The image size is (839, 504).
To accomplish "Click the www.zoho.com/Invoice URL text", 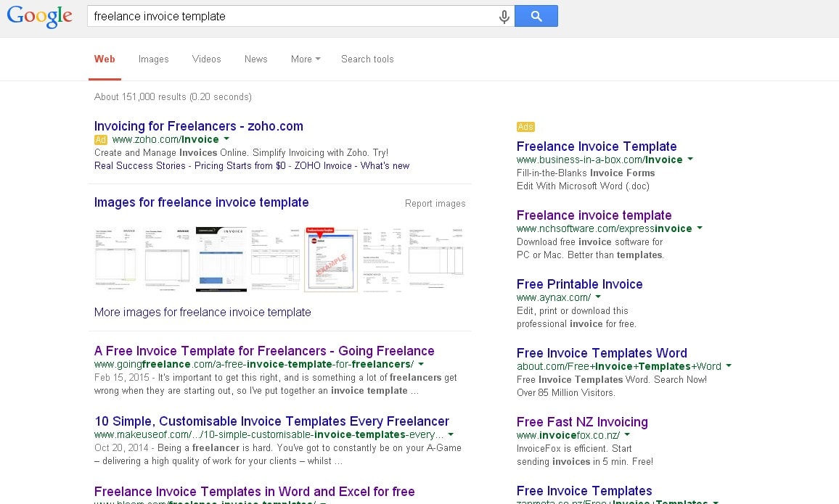I will point(165,139).
